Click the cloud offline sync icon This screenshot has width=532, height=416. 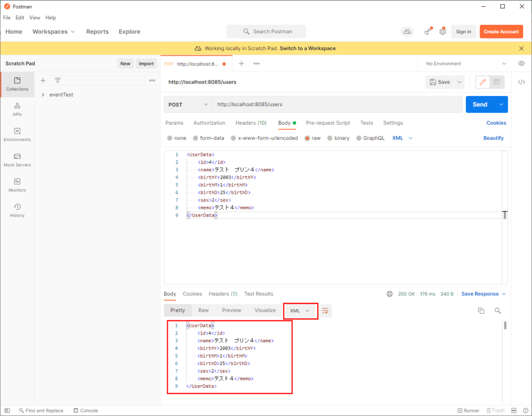coord(407,32)
